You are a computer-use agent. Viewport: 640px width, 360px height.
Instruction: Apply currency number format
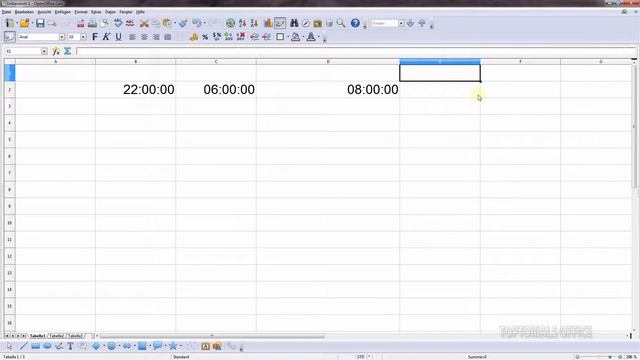(193, 37)
